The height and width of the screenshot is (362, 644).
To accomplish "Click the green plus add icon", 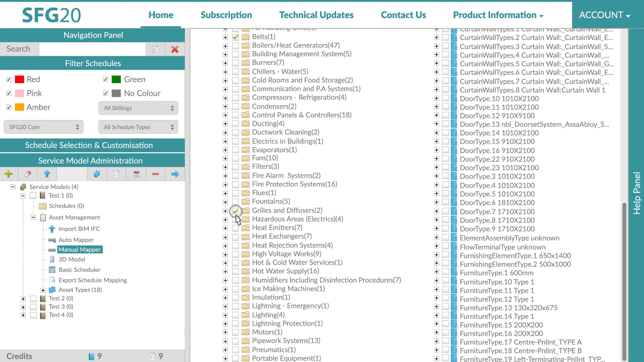I will pyautogui.click(x=9, y=174).
